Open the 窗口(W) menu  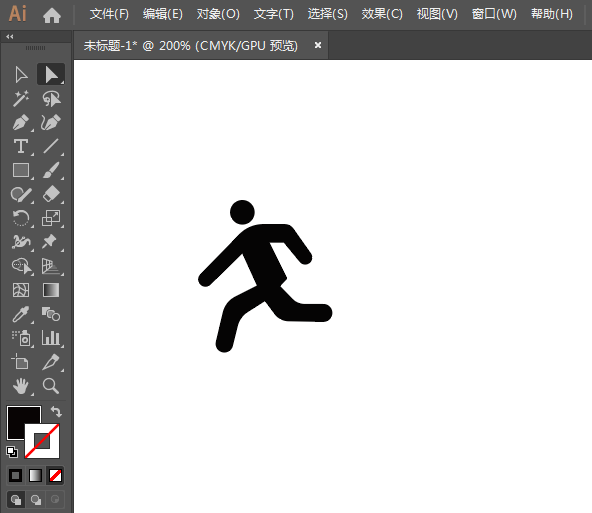click(x=494, y=14)
